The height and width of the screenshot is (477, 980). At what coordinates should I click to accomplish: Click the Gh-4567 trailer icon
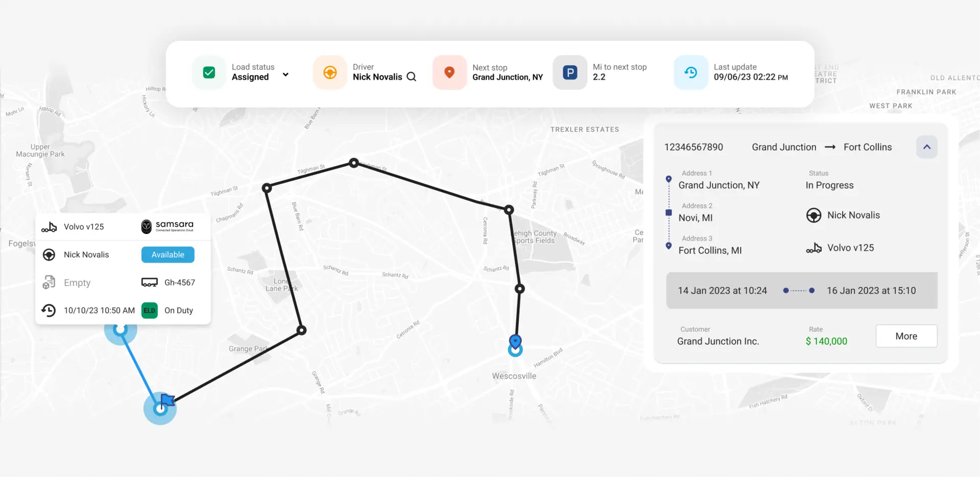pyautogui.click(x=150, y=282)
